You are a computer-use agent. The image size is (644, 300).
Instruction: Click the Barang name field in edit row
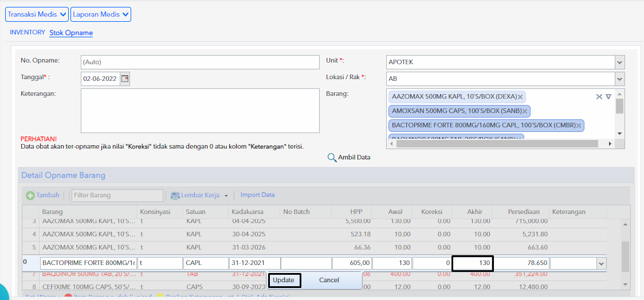pyautogui.click(x=88, y=263)
